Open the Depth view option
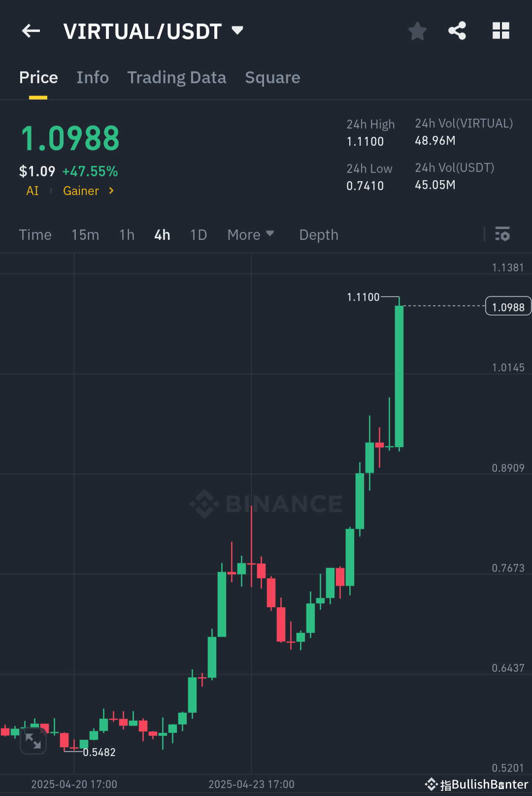The image size is (532, 796). pyautogui.click(x=318, y=235)
